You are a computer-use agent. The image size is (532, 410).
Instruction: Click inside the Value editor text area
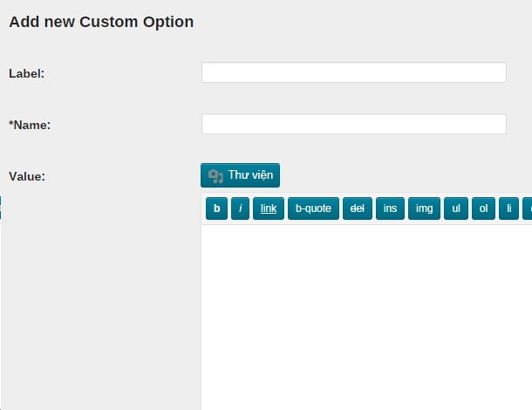pos(366,318)
